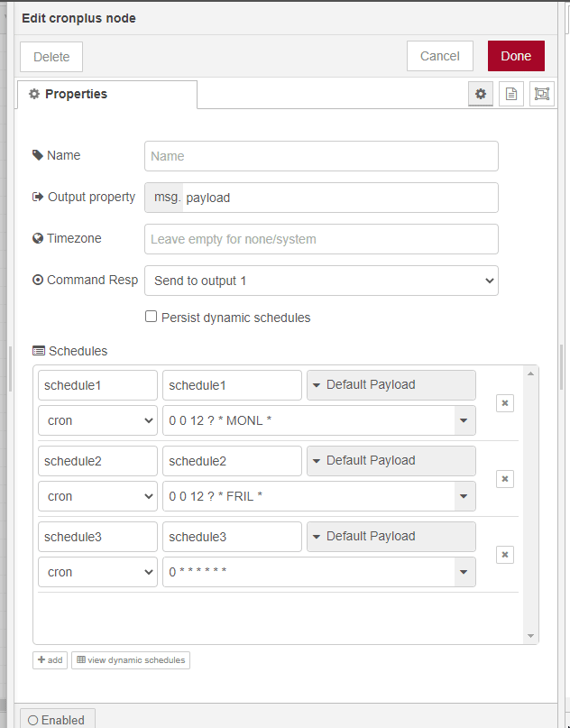The width and height of the screenshot is (570, 728).
Task: Open schedule2 Default Payload type selector
Action: tap(391, 461)
